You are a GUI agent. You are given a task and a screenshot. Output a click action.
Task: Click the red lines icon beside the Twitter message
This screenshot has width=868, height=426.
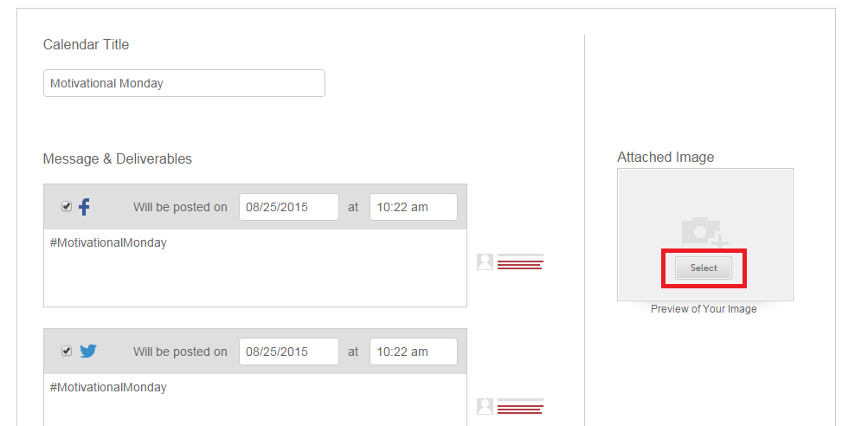pos(520,406)
